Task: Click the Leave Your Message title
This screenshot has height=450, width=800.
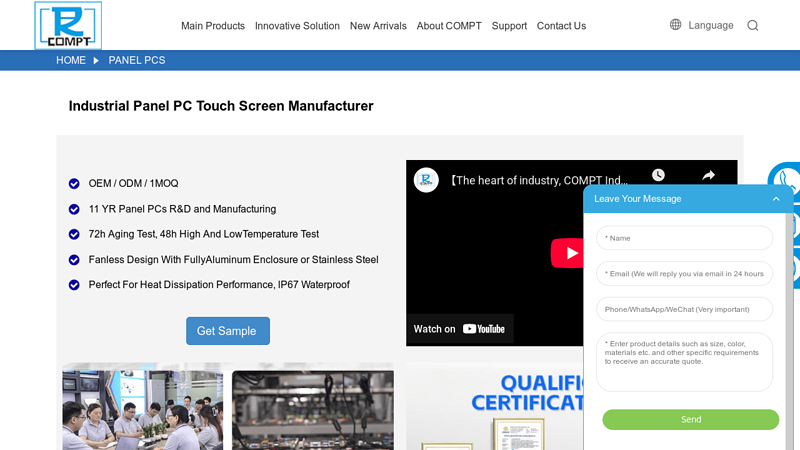Action: coord(637,199)
